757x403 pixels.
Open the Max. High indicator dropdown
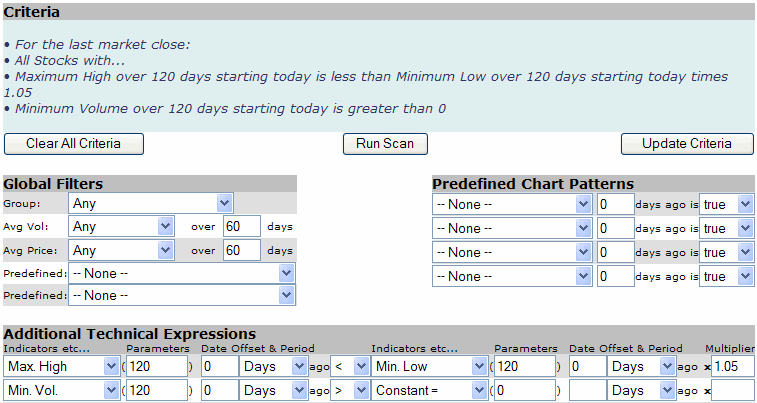(61, 367)
